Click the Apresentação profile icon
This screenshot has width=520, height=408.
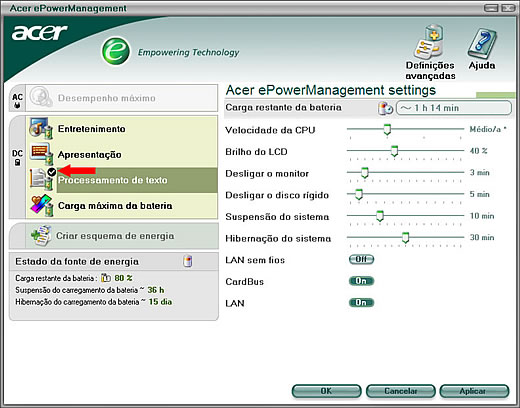41,154
